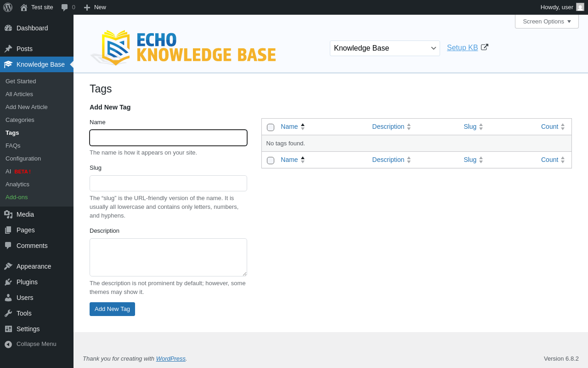588x368 pixels.
Task: Sort by the top Name column arrows
Action: [303, 126]
